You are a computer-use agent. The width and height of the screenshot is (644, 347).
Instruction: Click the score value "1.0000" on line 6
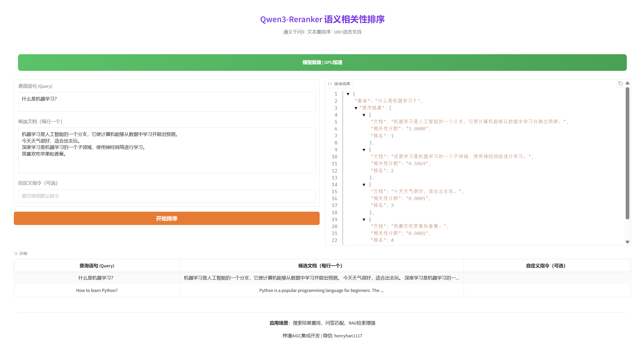tap(417, 129)
